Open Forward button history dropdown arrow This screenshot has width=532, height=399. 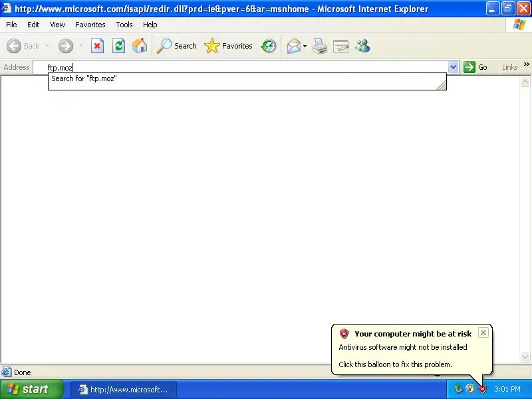click(81, 46)
